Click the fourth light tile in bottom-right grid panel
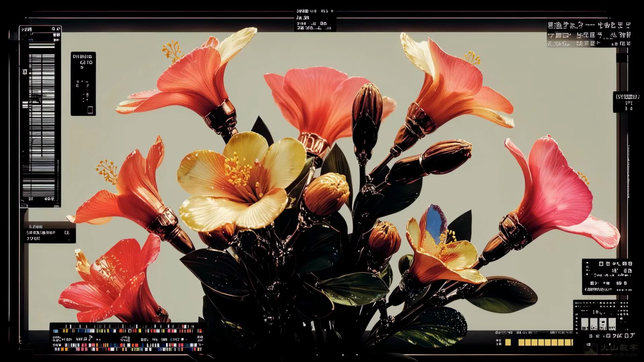The height and width of the screenshot is (362, 644). pos(612,324)
